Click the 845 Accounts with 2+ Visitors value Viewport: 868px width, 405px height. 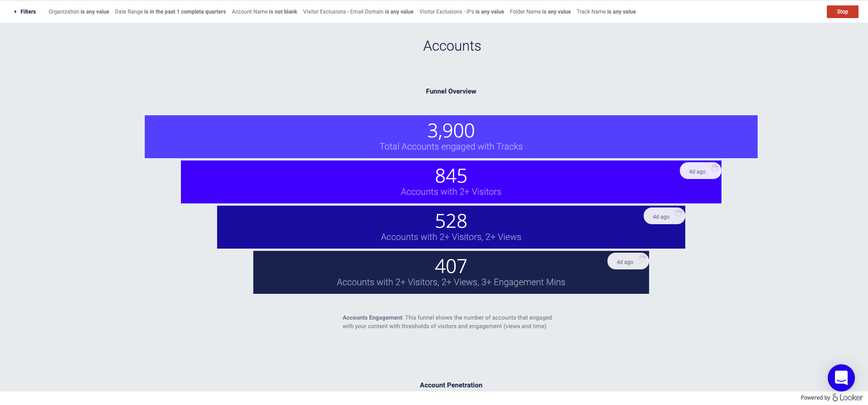tap(451, 176)
